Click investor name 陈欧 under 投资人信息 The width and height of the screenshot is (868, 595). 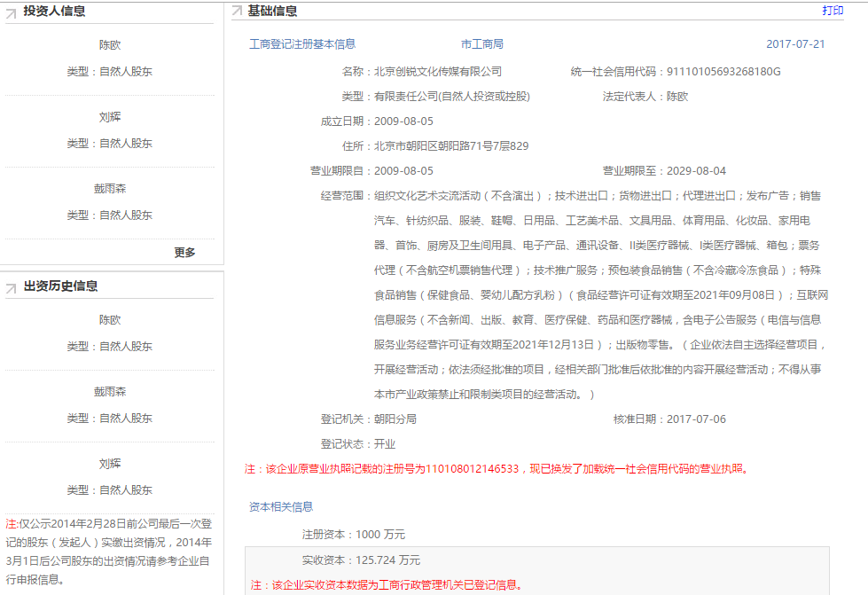click(110, 45)
